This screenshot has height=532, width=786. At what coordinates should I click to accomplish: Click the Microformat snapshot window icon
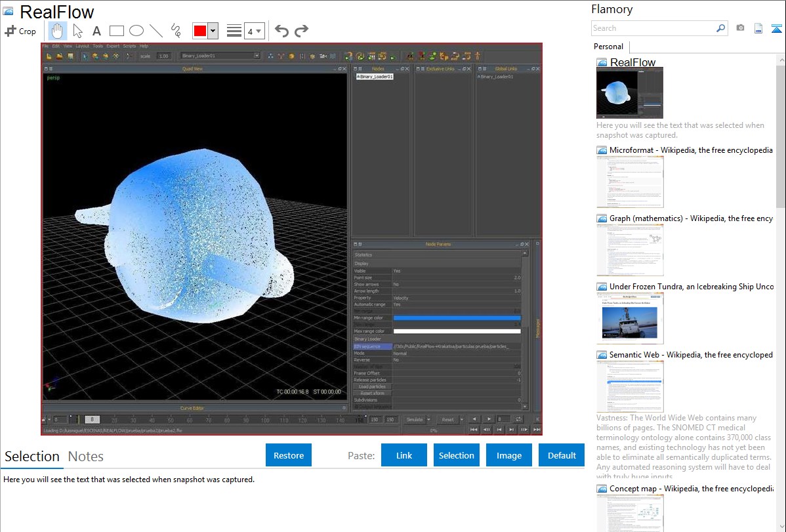[602, 150]
